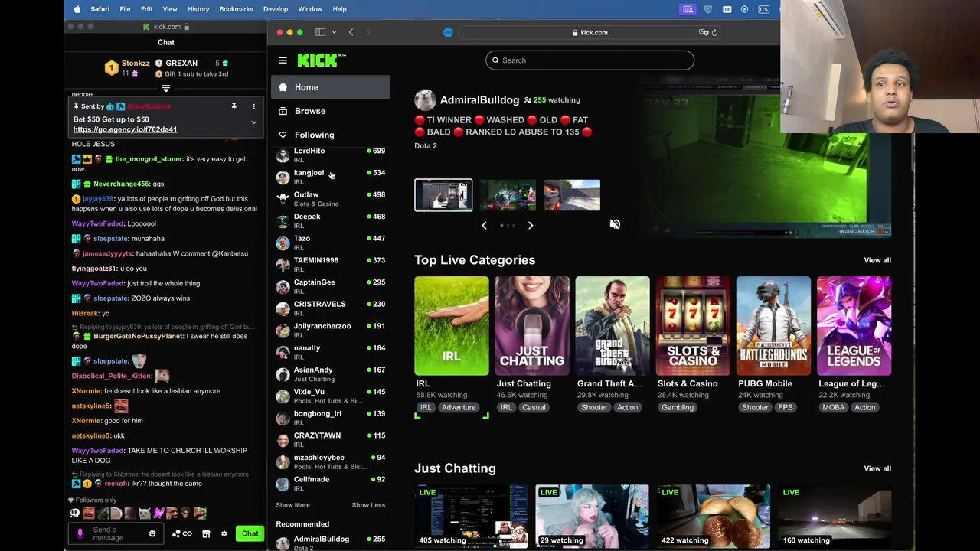This screenshot has height=551, width=980.
Task: Open bongbong_irl channel in sidebar
Action: [331, 418]
